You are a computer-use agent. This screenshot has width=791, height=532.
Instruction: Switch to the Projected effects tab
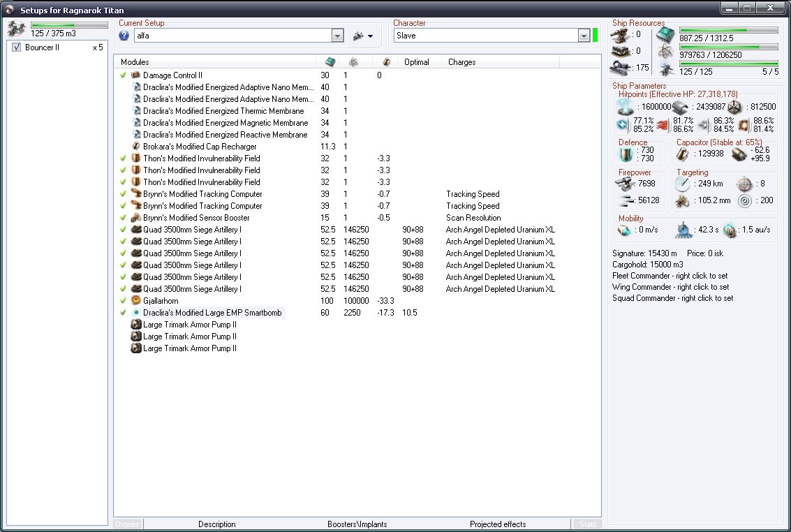tap(497, 524)
